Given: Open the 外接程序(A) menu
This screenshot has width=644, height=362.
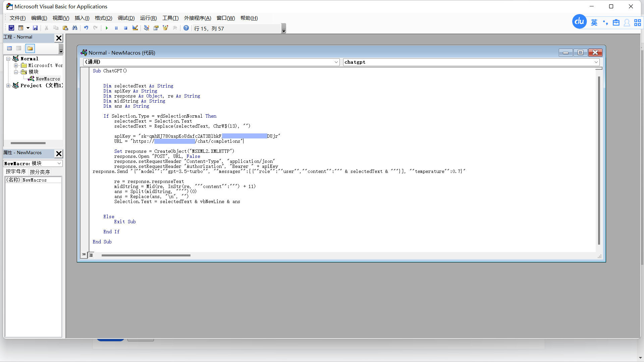Looking at the screenshot, I should pyautogui.click(x=198, y=18).
